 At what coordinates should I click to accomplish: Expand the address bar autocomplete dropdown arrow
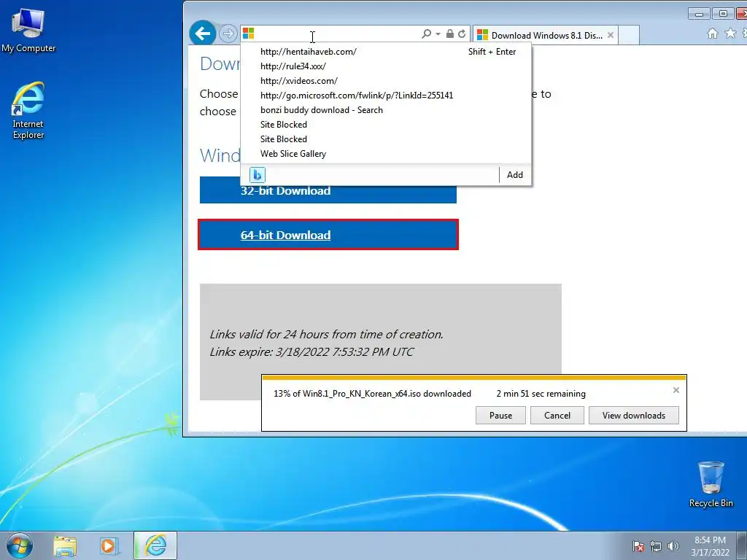pos(438,34)
